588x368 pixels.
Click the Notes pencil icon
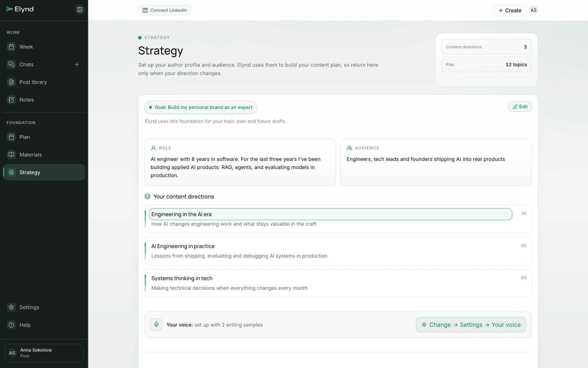pos(11,100)
